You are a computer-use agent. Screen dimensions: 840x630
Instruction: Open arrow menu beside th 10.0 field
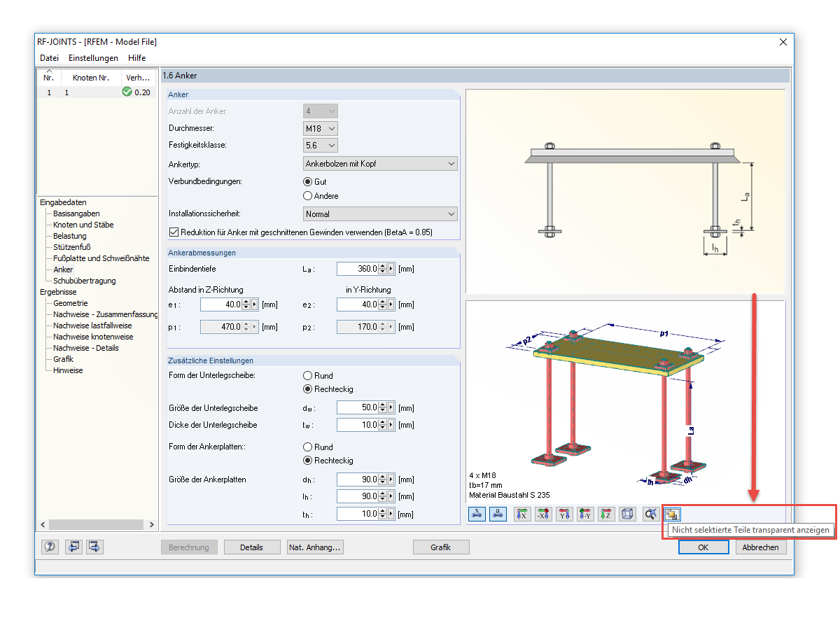tap(391, 514)
